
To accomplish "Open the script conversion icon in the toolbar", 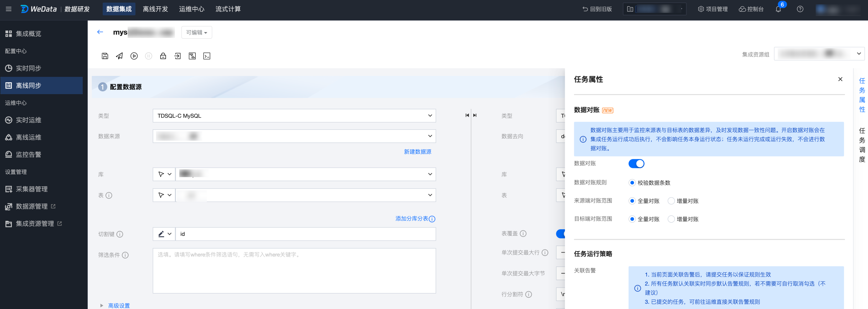I will pyautogui.click(x=192, y=56).
